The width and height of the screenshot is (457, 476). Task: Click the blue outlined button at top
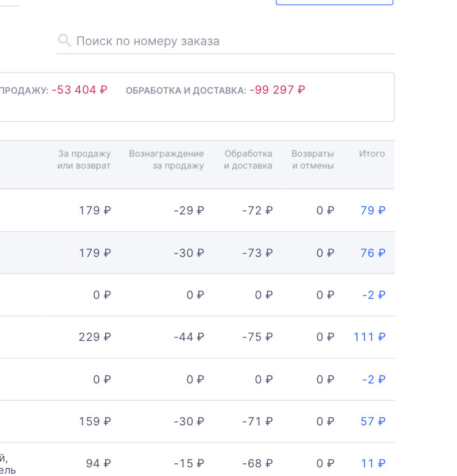click(334, 2)
